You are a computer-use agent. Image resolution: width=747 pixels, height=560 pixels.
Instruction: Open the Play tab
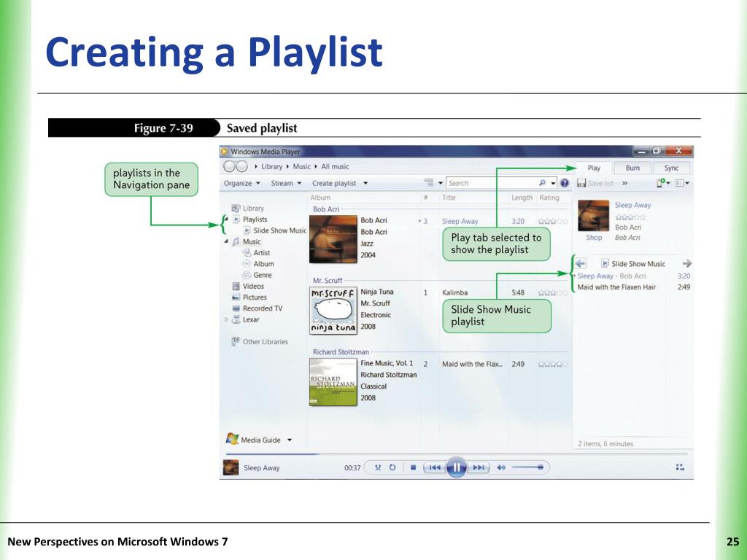(594, 168)
